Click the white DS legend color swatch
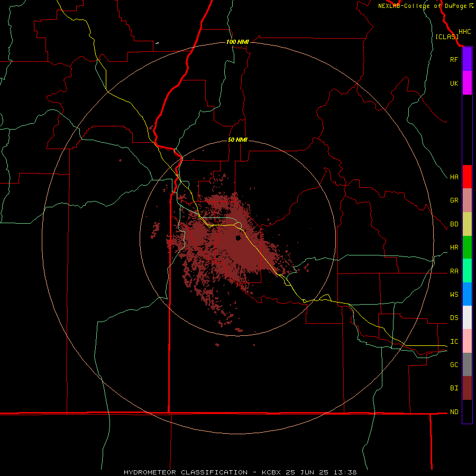This screenshot has height=476, width=476. (467, 317)
